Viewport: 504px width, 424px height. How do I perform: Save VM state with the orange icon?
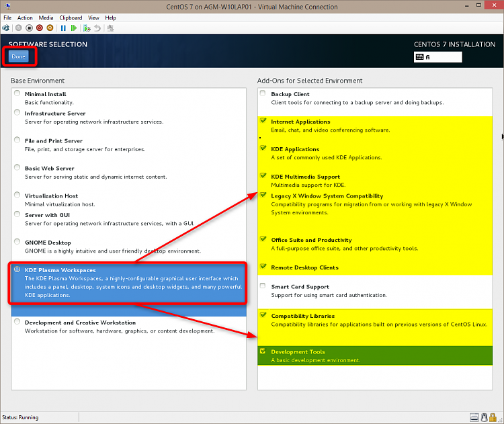point(50,28)
